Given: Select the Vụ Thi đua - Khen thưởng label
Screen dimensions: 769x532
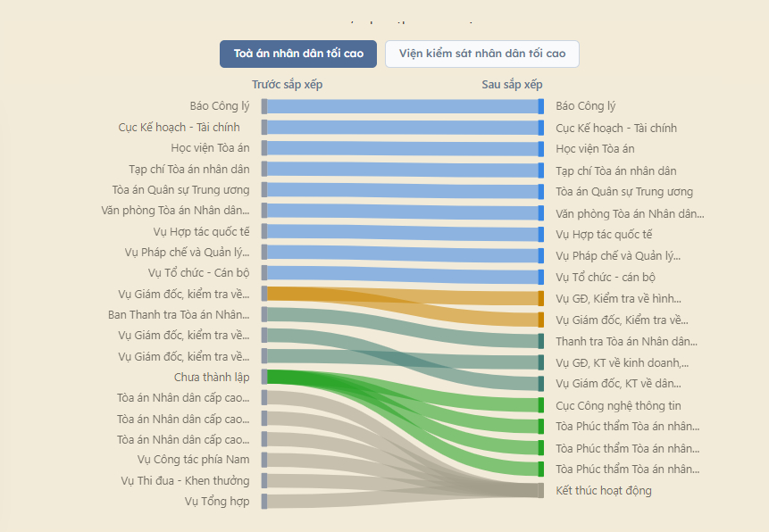Looking at the screenshot, I should point(185,481).
